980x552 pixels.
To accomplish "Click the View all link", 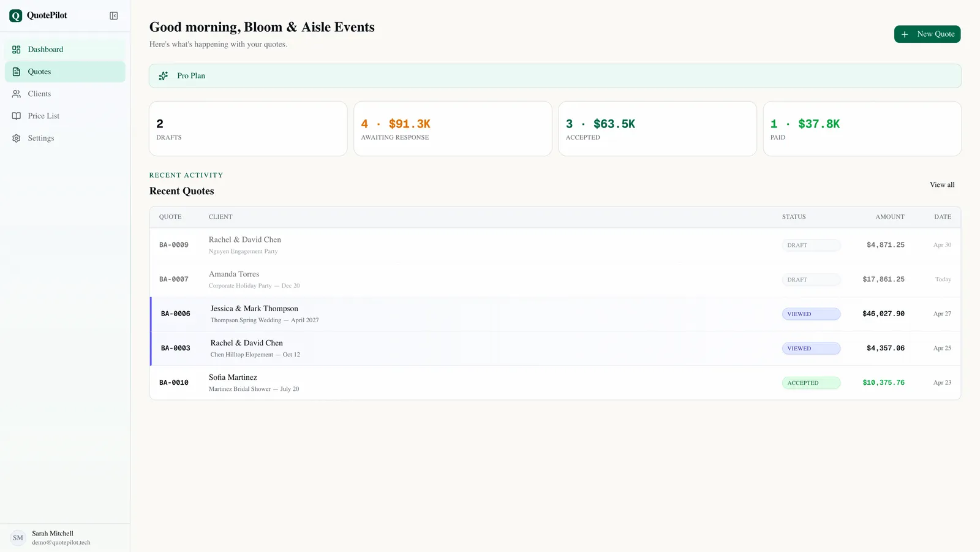I will [942, 185].
